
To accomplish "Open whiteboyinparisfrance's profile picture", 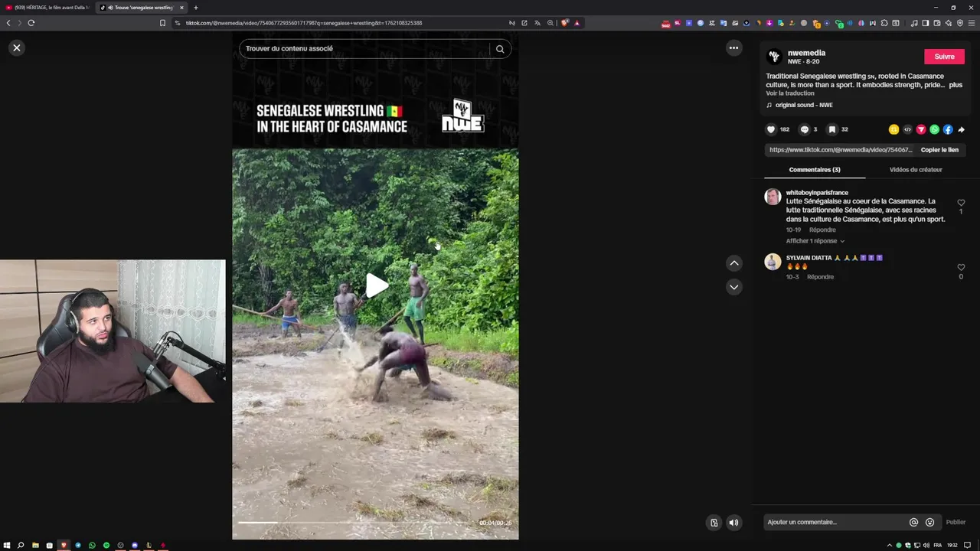I will (x=773, y=197).
